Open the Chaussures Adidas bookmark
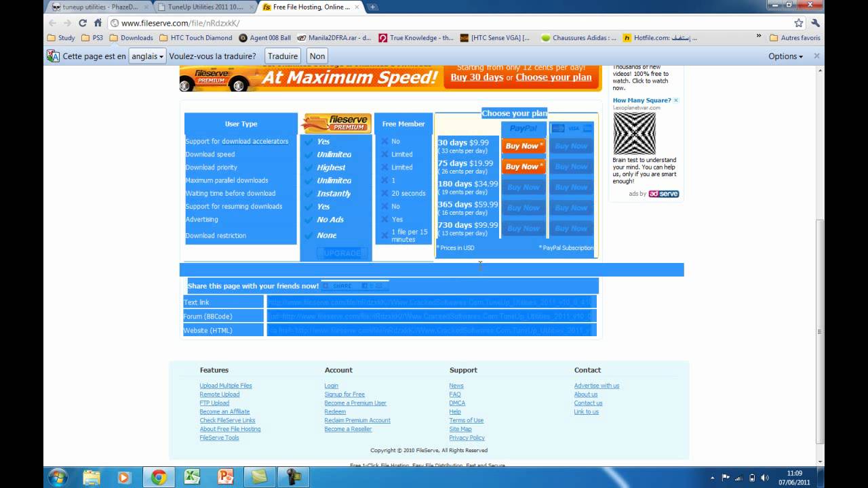This screenshot has width=868, height=488. pyautogui.click(x=578, y=38)
